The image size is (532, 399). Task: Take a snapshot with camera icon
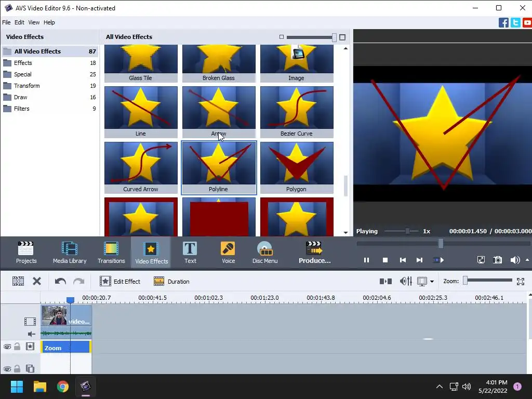click(x=497, y=260)
